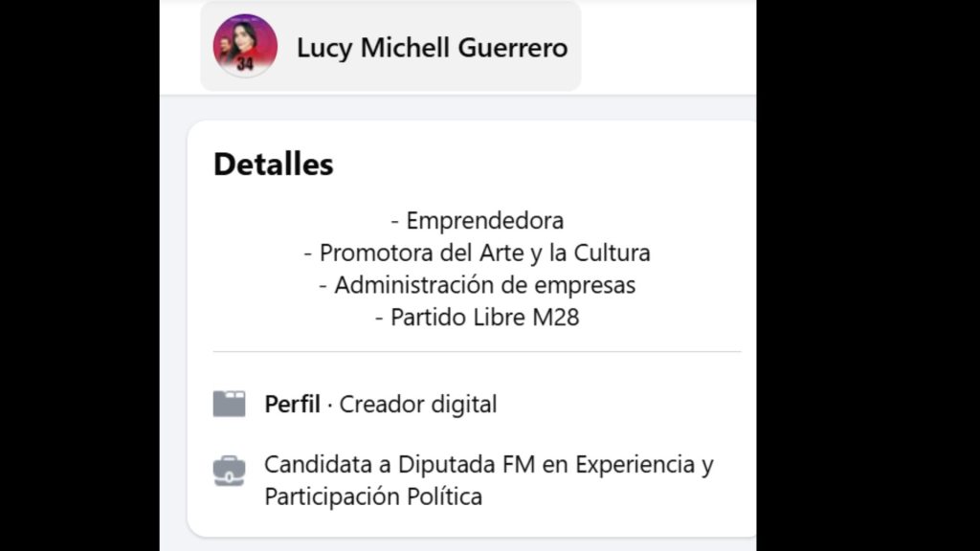Click the Candidata a Diputada FM description
Screen dimensions: 980x551
point(488,463)
